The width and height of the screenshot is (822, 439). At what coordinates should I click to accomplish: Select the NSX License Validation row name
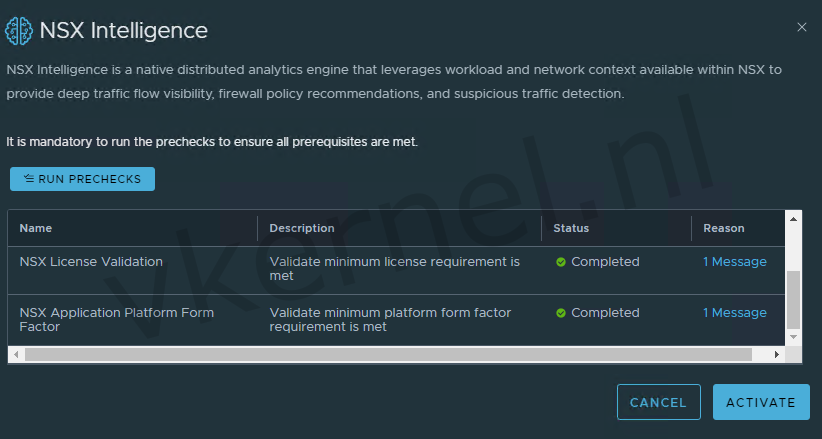[x=91, y=262]
